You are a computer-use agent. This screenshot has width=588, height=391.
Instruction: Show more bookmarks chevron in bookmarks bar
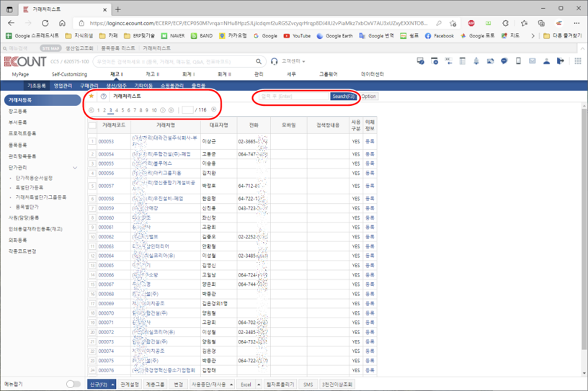point(533,36)
